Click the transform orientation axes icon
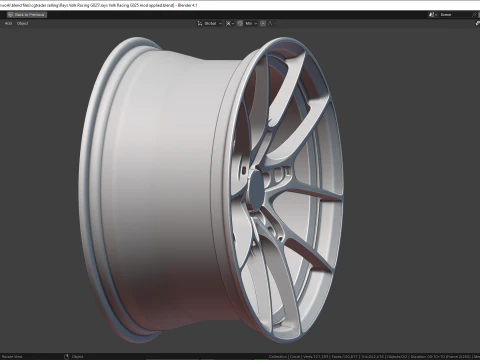 [200, 23]
